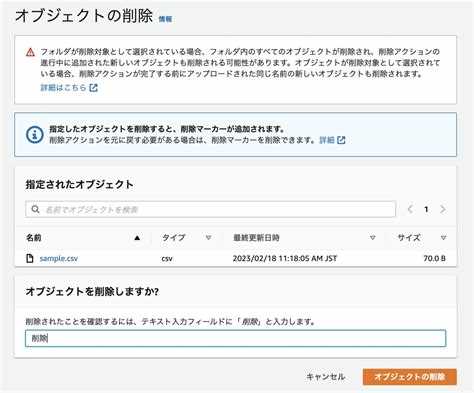The height and width of the screenshot is (393, 474).
Task: Click the red warning triangle icon
Action: [x=30, y=52]
